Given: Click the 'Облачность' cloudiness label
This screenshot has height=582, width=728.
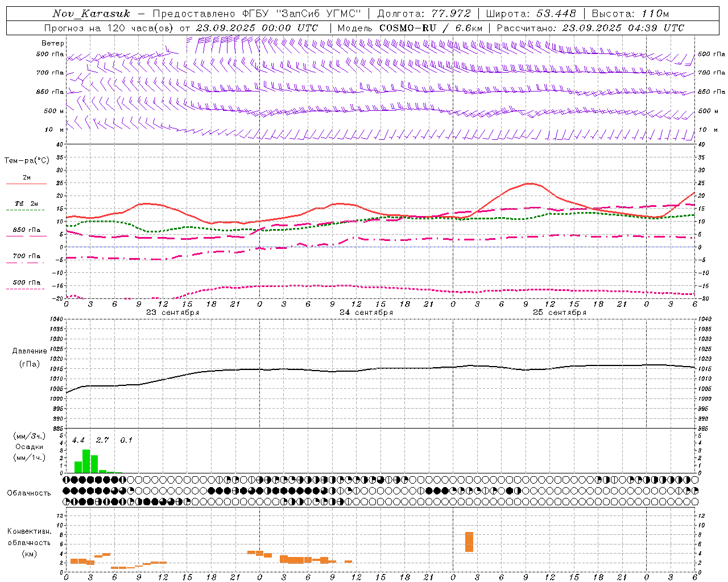Looking at the screenshot, I should point(29,493).
